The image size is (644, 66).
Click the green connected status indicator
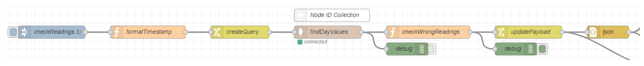[x=300, y=42]
